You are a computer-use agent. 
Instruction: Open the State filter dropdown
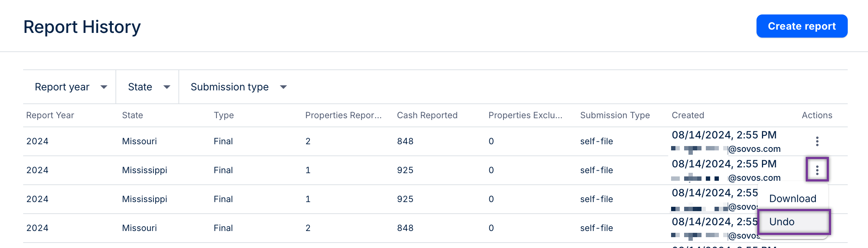click(148, 87)
